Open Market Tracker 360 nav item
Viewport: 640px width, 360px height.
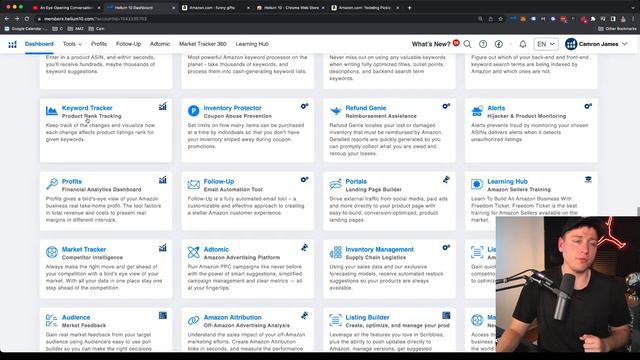coord(202,44)
